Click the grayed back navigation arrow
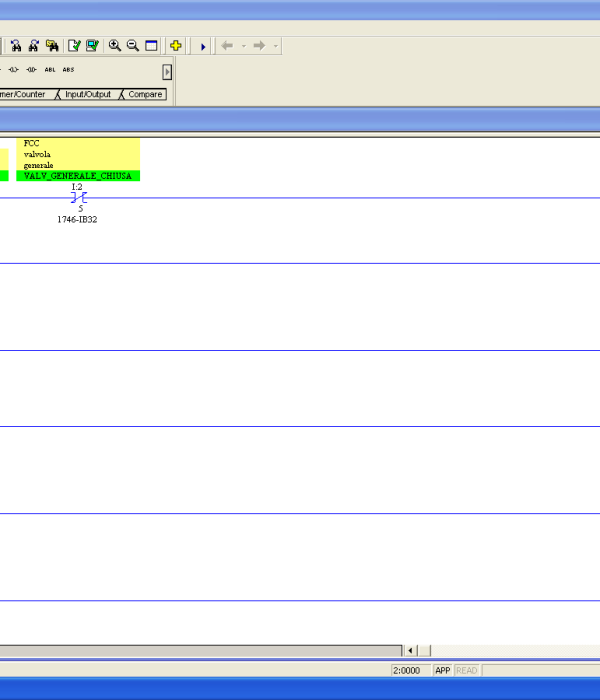The image size is (600, 700). 227,46
